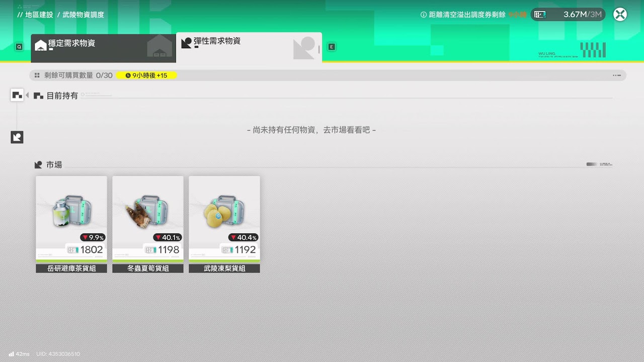
Task: Click the Q previous-tab key icon
Action: (x=19, y=47)
